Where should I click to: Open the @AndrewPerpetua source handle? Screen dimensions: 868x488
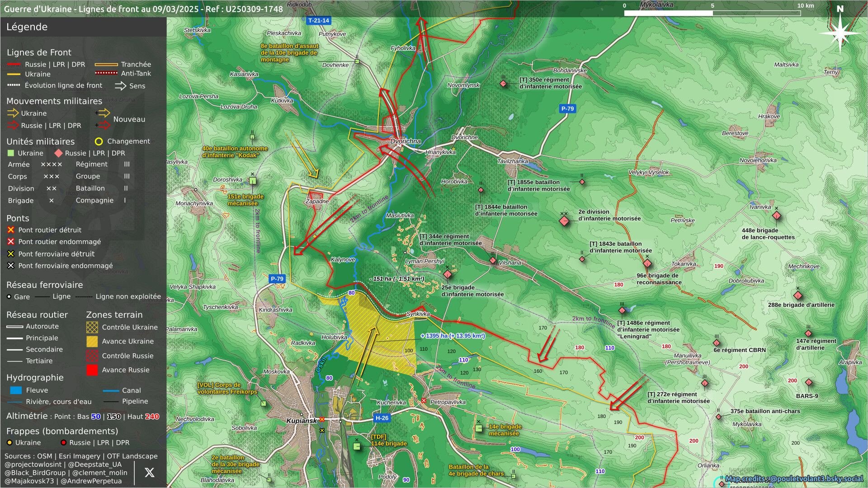tap(91, 481)
